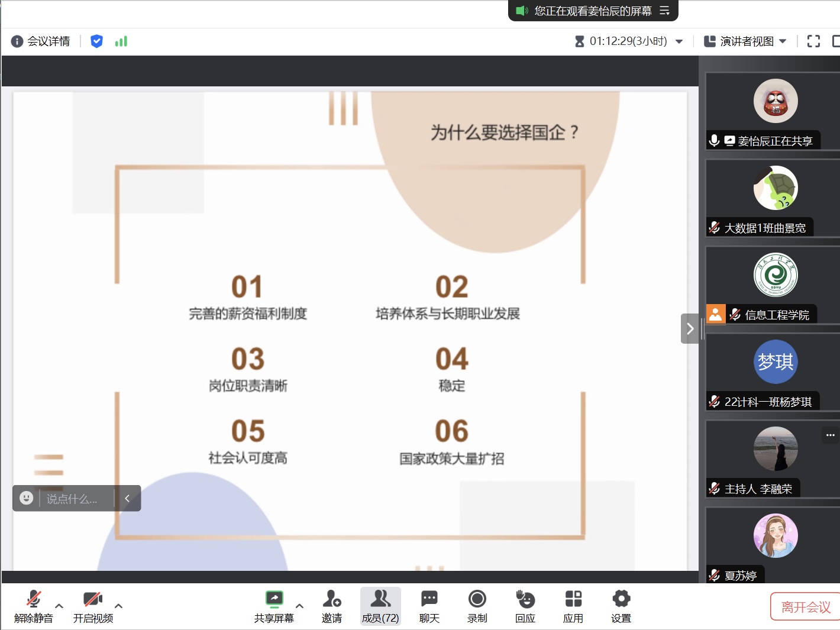Viewport: 840px width, 630px height.
Task: Start sharing with 共享屏幕
Action: pyautogui.click(x=274, y=606)
